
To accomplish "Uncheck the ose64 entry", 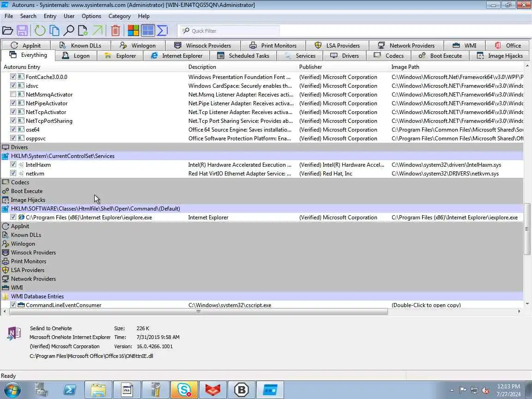I will [x=13, y=129].
